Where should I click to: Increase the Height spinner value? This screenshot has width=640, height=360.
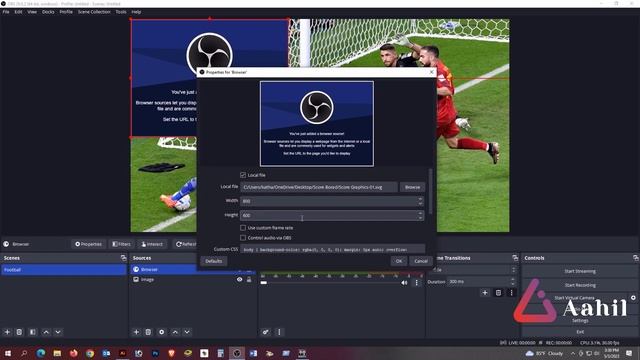(x=420, y=213)
